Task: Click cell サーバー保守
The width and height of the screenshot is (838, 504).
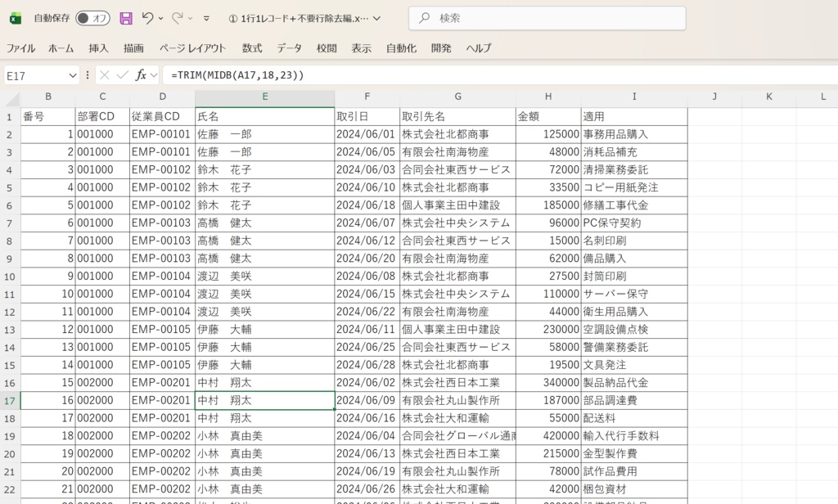Action: pyautogui.click(x=634, y=294)
